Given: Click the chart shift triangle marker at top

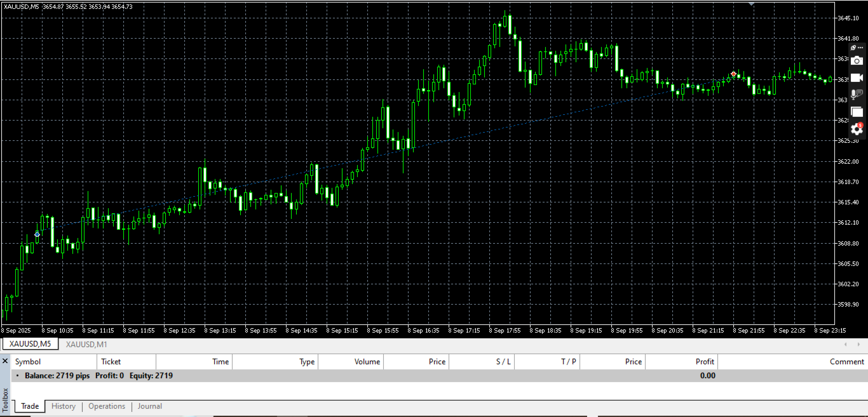Looking at the screenshot, I should pos(752,4).
